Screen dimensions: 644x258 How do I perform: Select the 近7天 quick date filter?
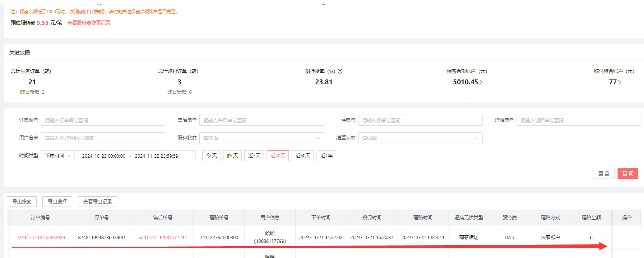254,156
